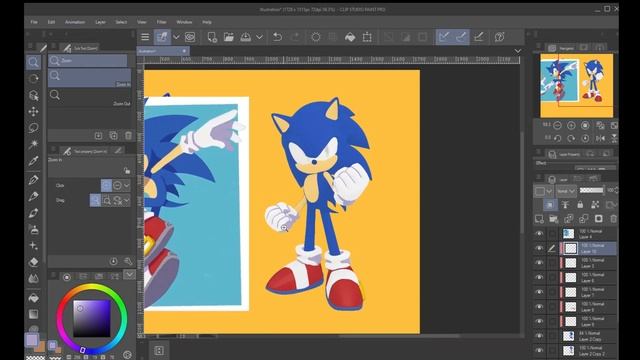
Task: Select the Zoom sub tool group
Action: 88,61
